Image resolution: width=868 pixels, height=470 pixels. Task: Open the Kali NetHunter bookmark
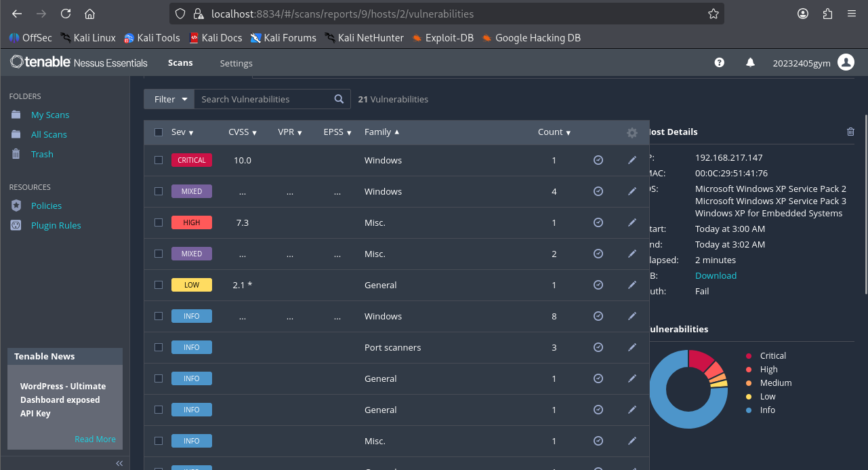coord(364,38)
